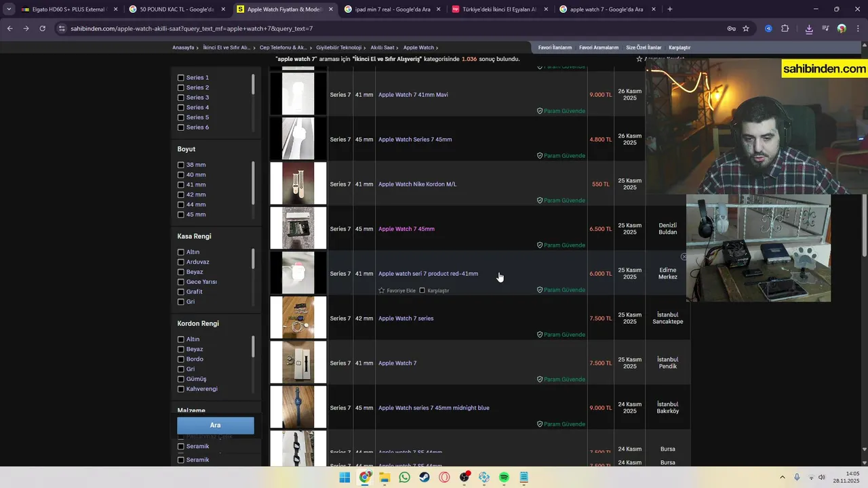Open OBS Studio from the taskbar
Screen dimensions: 868x488
click(465, 477)
